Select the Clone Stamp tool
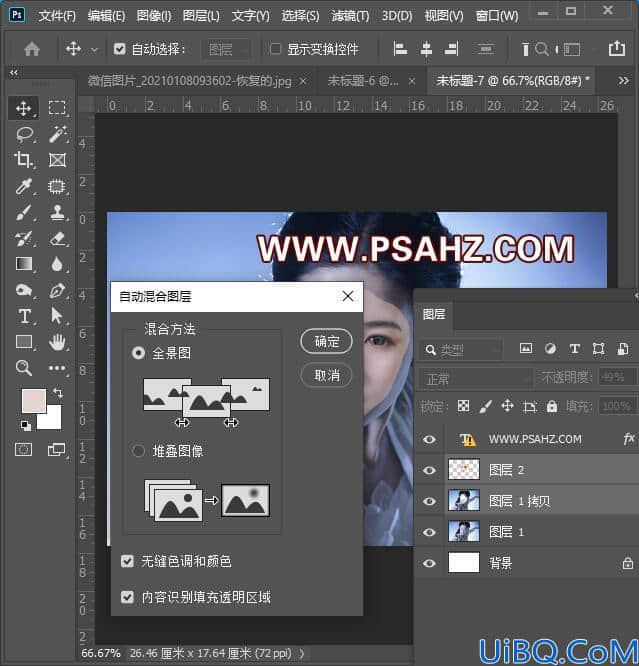The height and width of the screenshot is (666, 639). pyautogui.click(x=57, y=212)
